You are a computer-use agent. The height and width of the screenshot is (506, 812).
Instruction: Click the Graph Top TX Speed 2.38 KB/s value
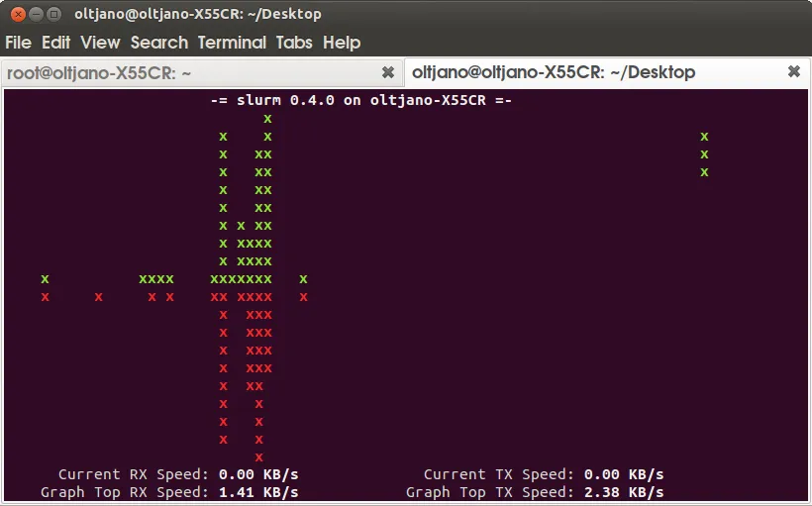pyautogui.click(x=624, y=492)
